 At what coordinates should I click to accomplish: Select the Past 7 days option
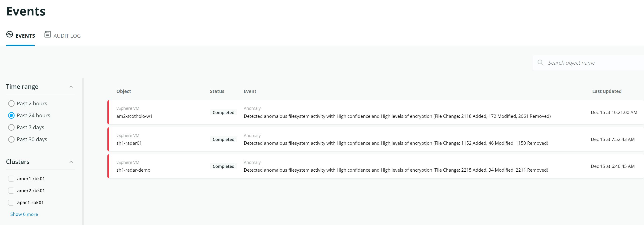[x=11, y=128]
